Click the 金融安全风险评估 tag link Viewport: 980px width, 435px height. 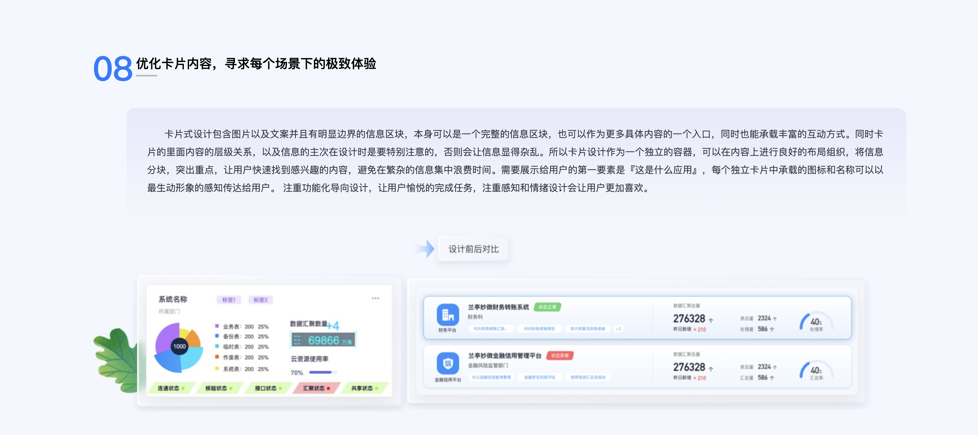pyautogui.click(x=540, y=377)
